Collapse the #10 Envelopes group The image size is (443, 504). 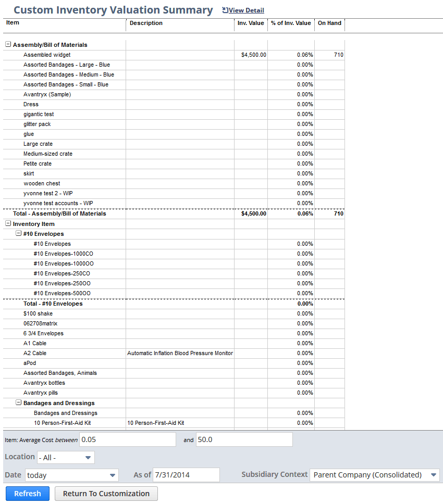19,233
